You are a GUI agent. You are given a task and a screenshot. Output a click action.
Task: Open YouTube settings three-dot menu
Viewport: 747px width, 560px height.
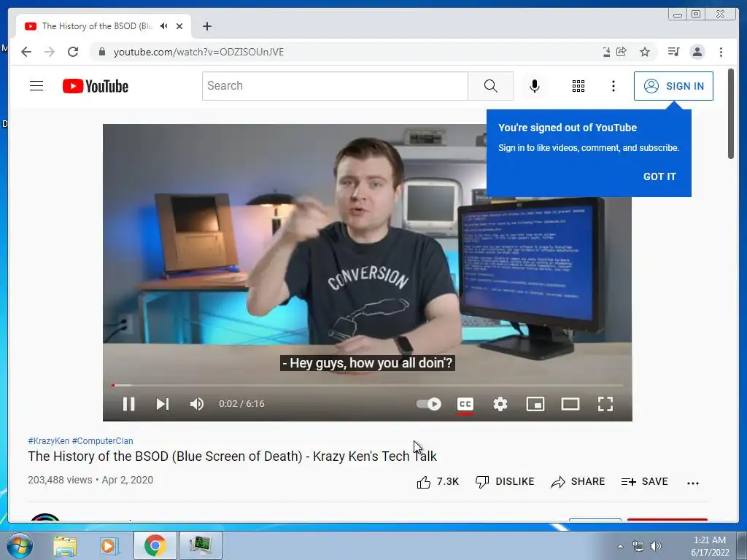(613, 86)
